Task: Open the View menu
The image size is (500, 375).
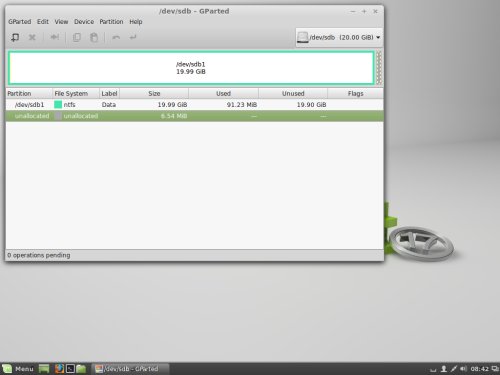Action: pyautogui.click(x=61, y=22)
